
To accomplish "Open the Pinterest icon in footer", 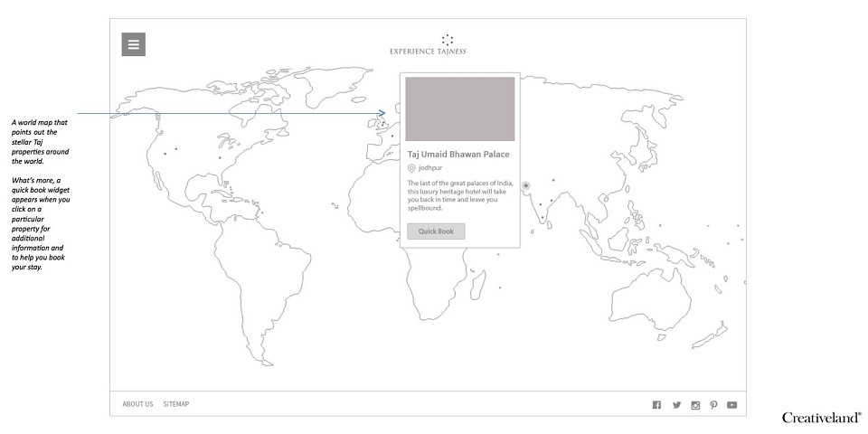I will click(x=713, y=405).
